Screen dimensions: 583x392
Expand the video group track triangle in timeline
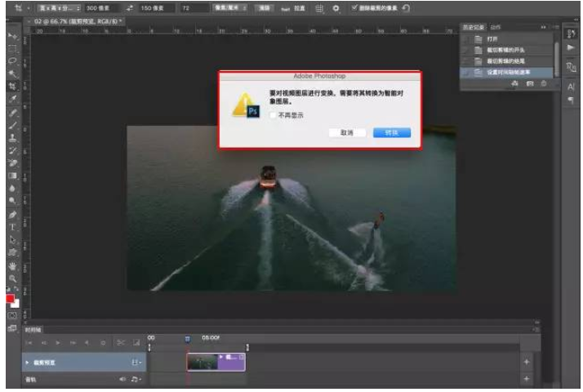click(x=26, y=361)
